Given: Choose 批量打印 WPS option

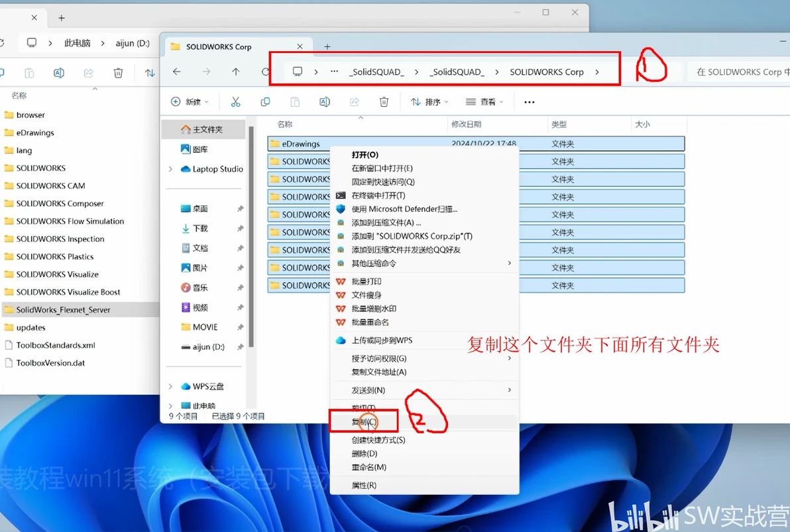Looking at the screenshot, I should pos(424,282).
